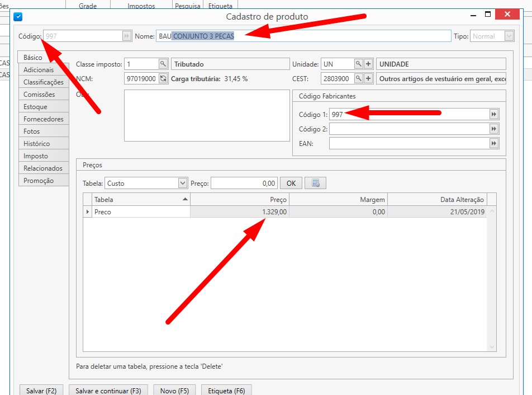Click the NCM refresh icon
532x395 pixels.
click(x=163, y=79)
